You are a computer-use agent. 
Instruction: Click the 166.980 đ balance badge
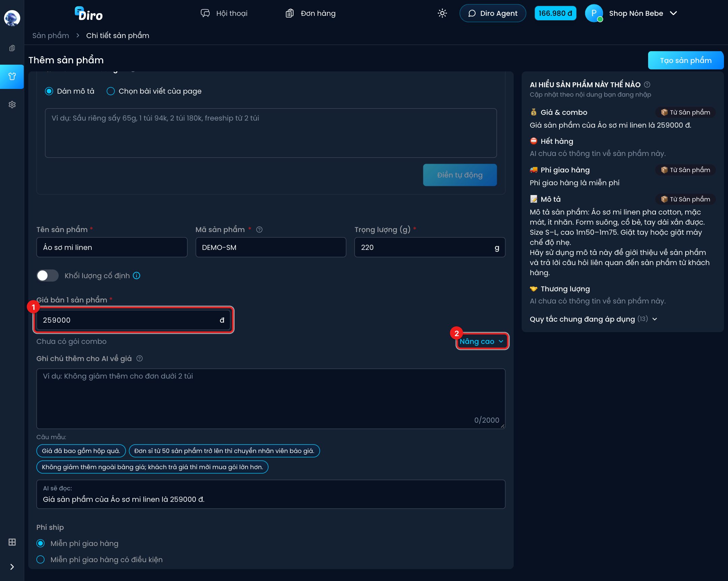pos(555,13)
